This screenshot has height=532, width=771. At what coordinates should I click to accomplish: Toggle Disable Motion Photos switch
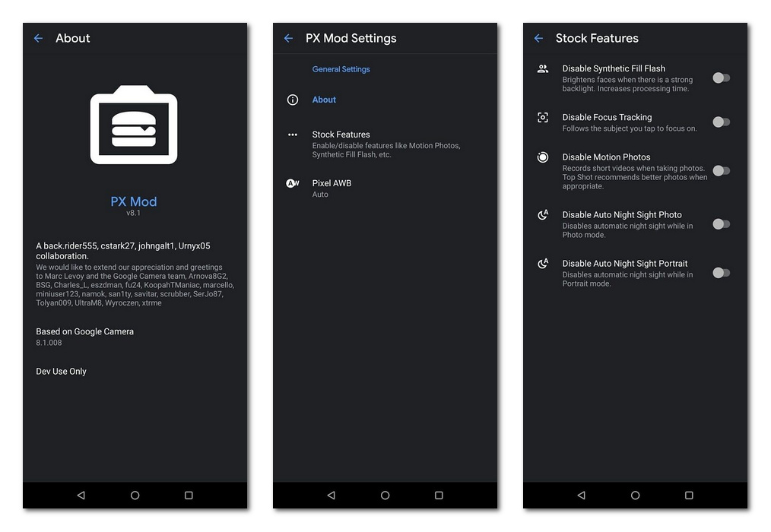coord(721,171)
